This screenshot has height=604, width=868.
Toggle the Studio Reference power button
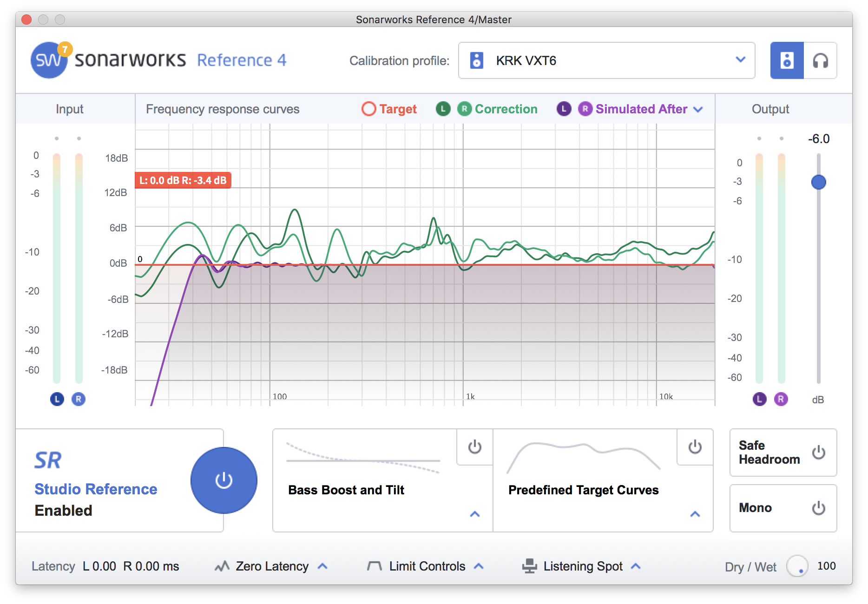click(x=224, y=480)
